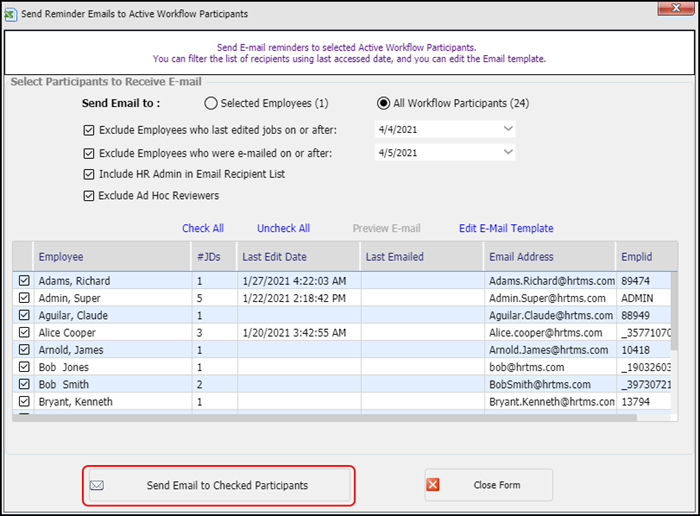Choose All Workflow Participants radio option
Screen dimensions: 700x516
coord(383,103)
